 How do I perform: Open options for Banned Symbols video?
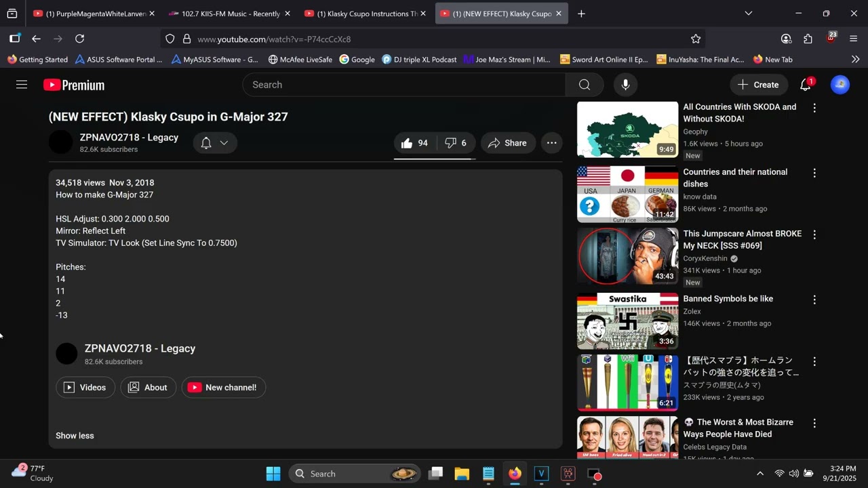[814, 300]
